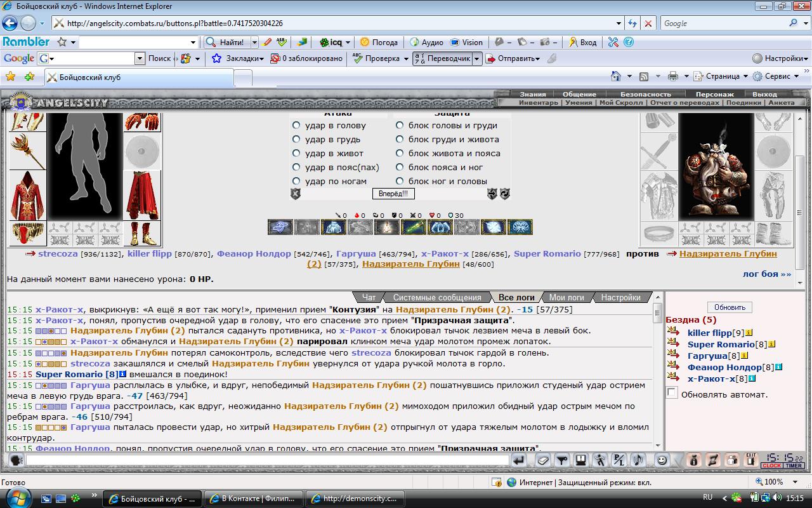812x508 pixels.
Task: Open the Google toolbar search box dropdown
Action: pyautogui.click(x=140, y=58)
